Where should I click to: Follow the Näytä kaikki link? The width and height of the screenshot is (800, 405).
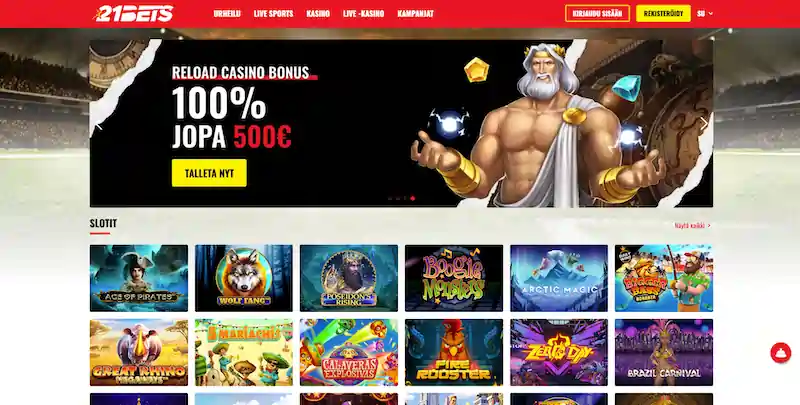pos(692,225)
